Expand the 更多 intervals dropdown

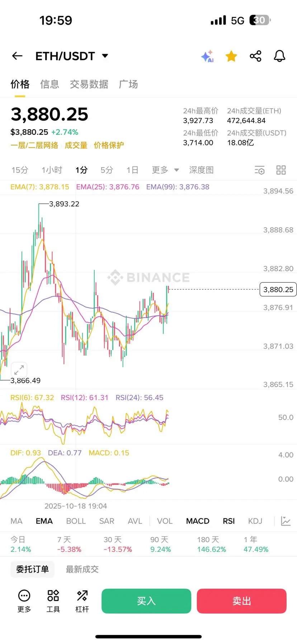click(x=165, y=170)
